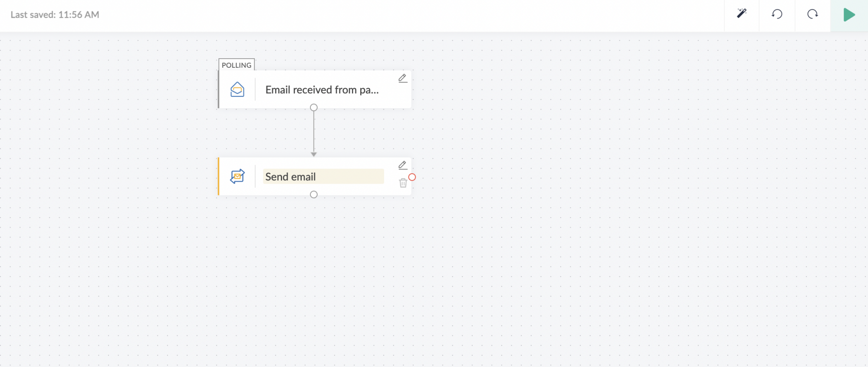Undo the last flow change
868x367 pixels.
click(777, 14)
